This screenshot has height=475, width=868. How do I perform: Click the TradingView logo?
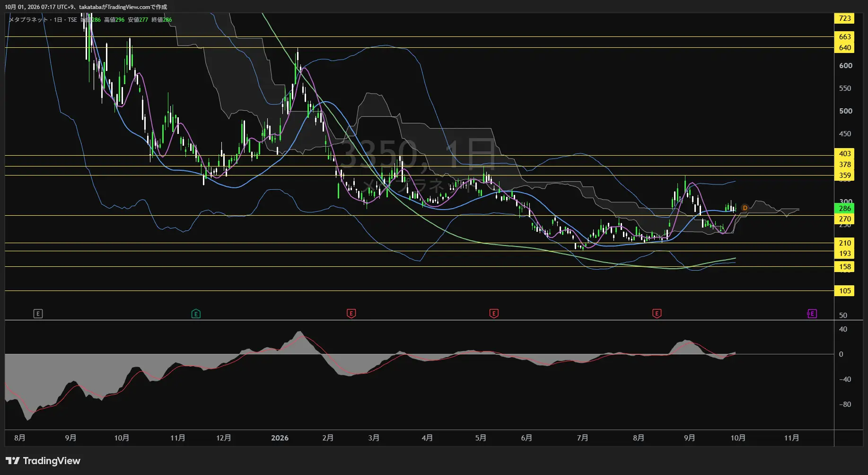coord(43,461)
